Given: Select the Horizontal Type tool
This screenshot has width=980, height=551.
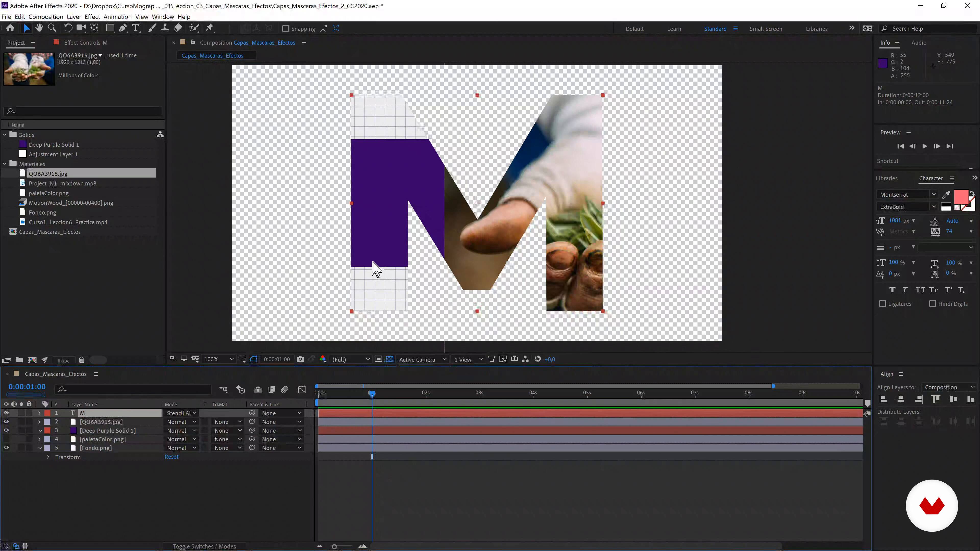Looking at the screenshot, I should [136, 28].
